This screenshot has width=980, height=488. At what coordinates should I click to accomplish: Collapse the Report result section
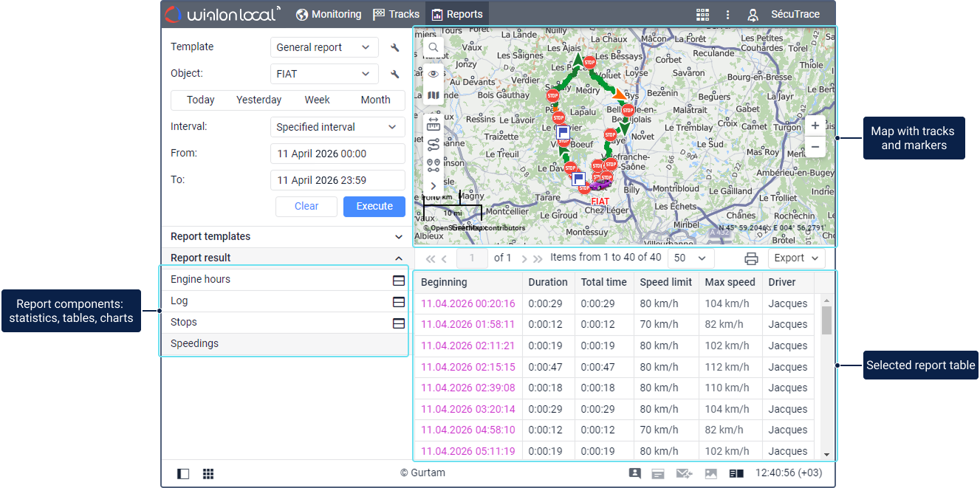pyautogui.click(x=399, y=258)
